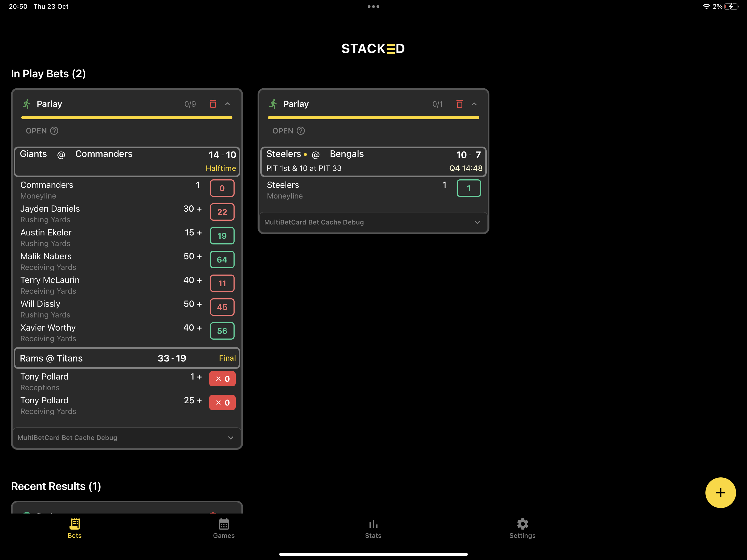Viewport: 747px width, 560px height.
Task: Tap failed Tony Pollard Receiving Yards badge
Action: (x=222, y=402)
